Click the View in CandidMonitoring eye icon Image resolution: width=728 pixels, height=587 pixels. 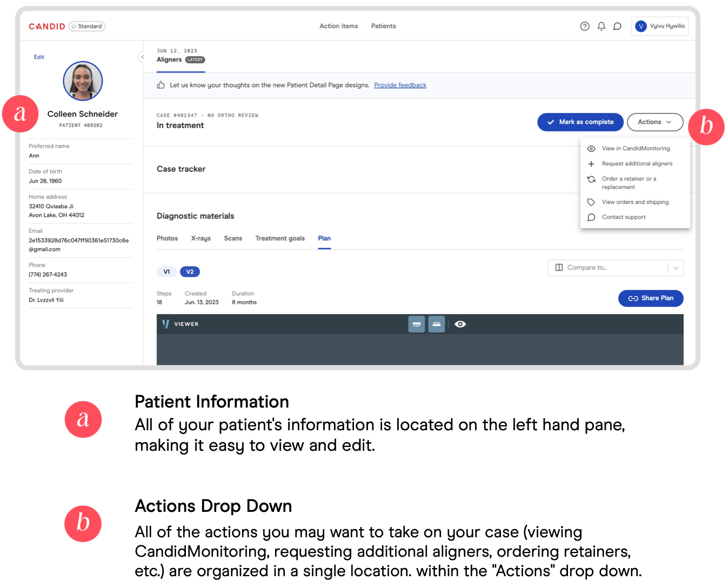coord(591,148)
